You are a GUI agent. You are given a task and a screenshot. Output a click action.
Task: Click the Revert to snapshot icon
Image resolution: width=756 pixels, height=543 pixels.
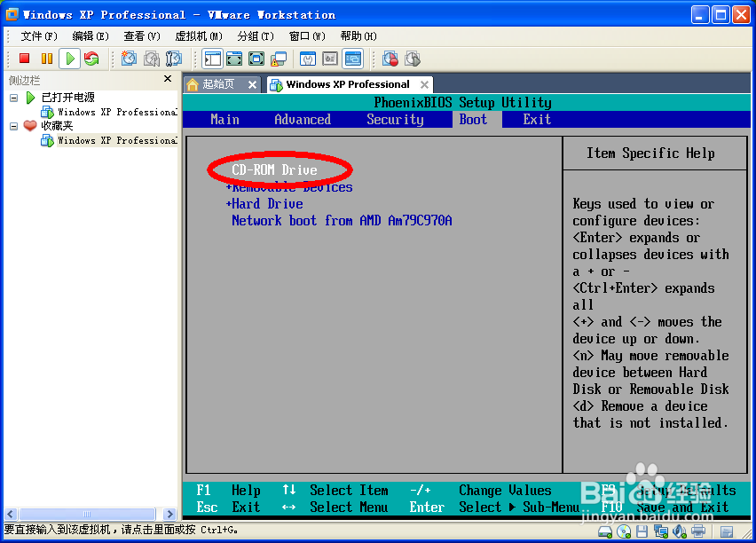point(152,59)
